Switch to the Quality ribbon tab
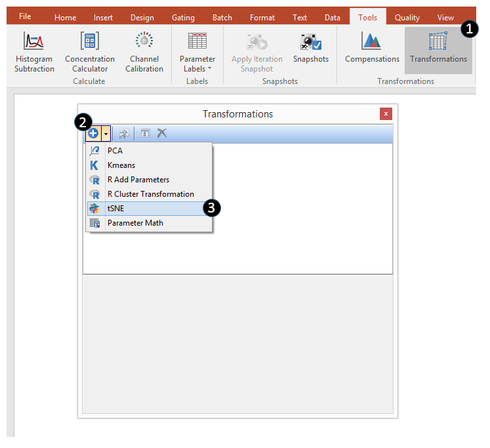Viewport: 490px width, 448px height. coord(407,18)
